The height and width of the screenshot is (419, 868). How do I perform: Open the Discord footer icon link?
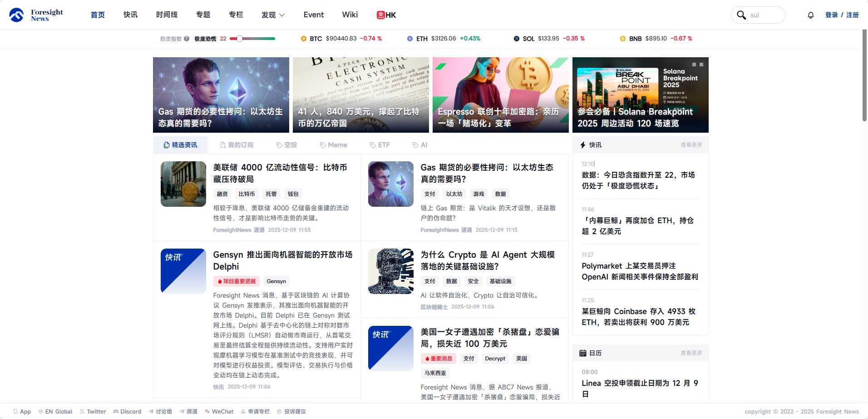click(116, 411)
